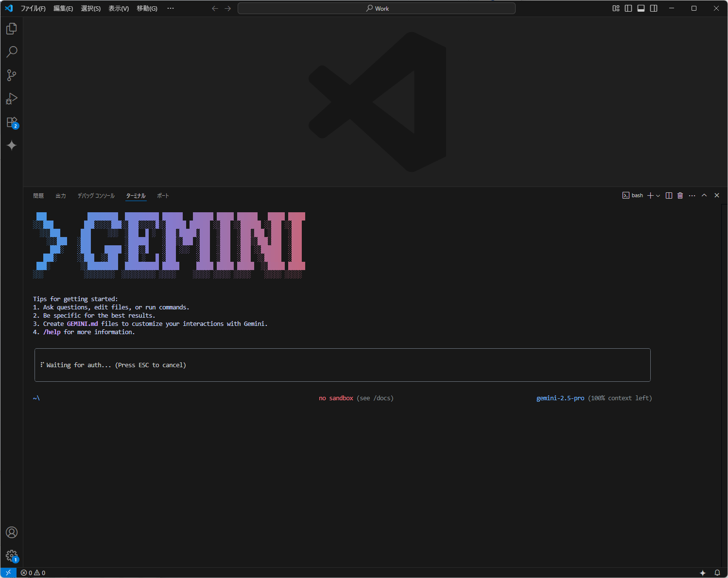
Task: Open the Extensions view
Action: pos(11,122)
